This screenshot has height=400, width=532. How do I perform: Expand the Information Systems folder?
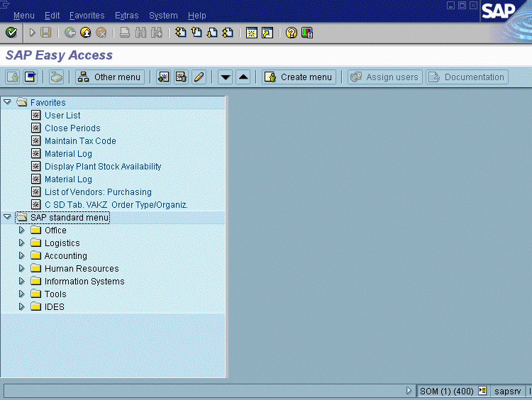21,282
